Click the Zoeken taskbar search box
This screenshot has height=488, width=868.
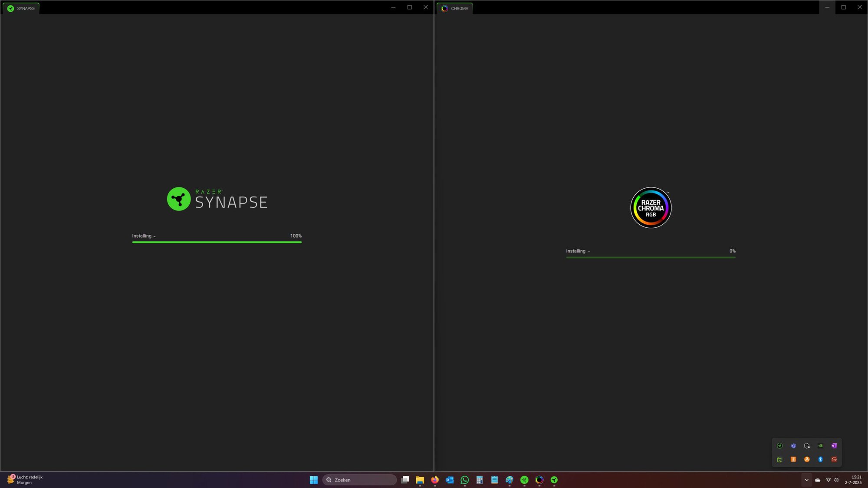pos(359,480)
